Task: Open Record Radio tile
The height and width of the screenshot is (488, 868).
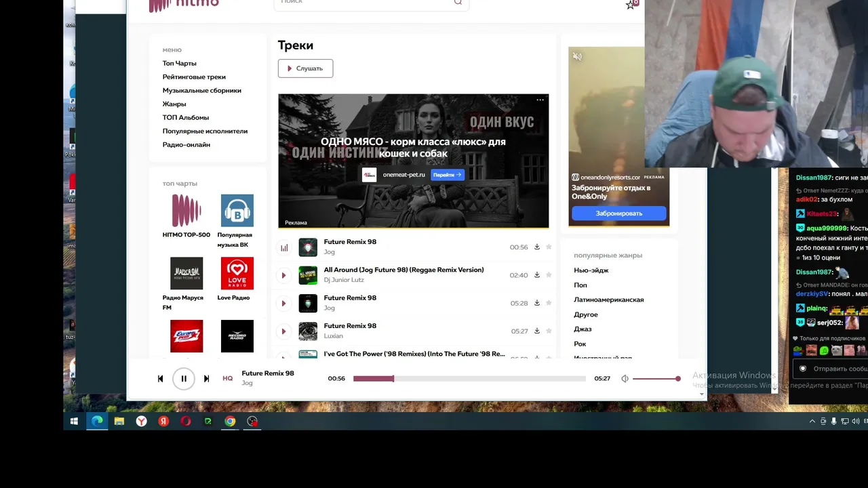Action: tap(237, 336)
